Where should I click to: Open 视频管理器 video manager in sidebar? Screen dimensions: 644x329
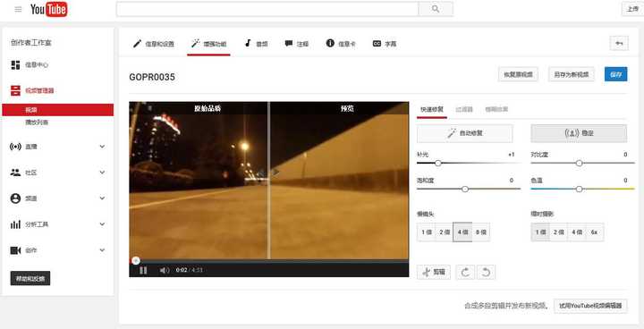(x=33, y=91)
